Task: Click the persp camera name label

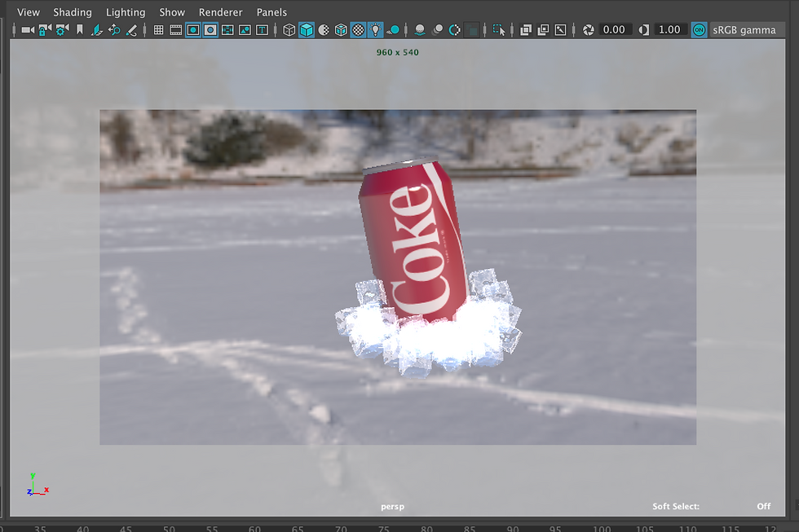Action: [392, 507]
